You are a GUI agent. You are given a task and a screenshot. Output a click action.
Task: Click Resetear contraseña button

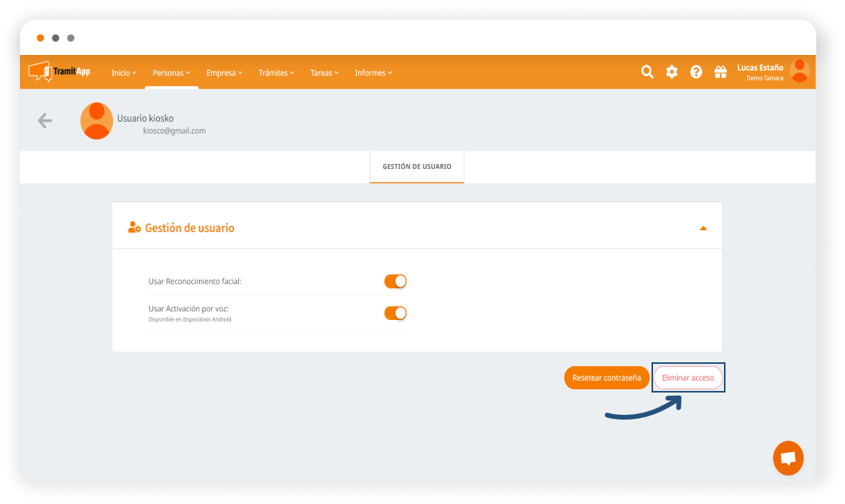click(x=606, y=377)
